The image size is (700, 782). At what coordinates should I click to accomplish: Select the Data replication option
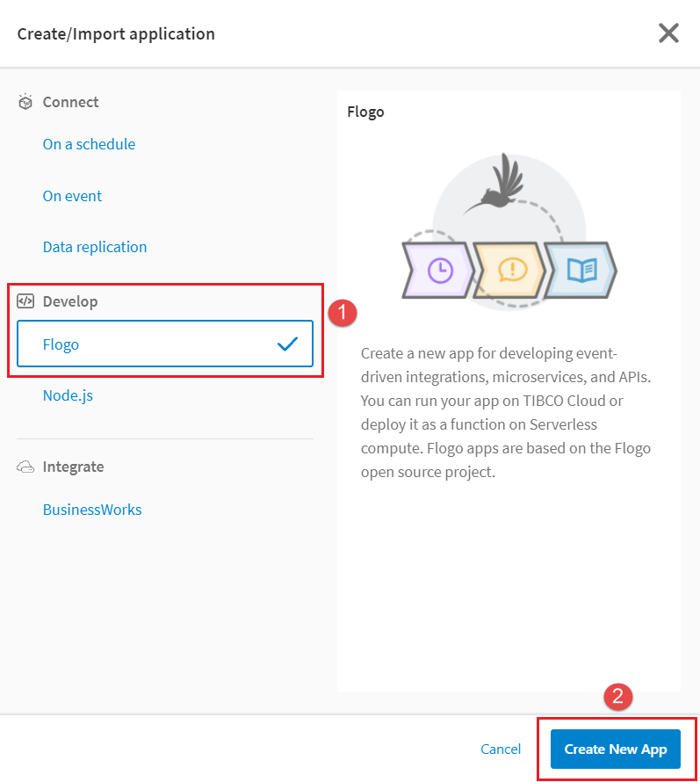click(x=95, y=247)
